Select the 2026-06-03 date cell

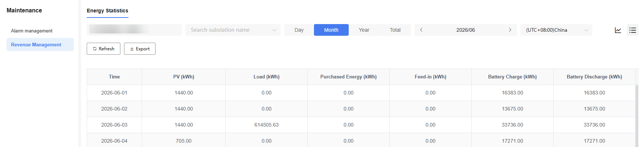pos(114,125)
